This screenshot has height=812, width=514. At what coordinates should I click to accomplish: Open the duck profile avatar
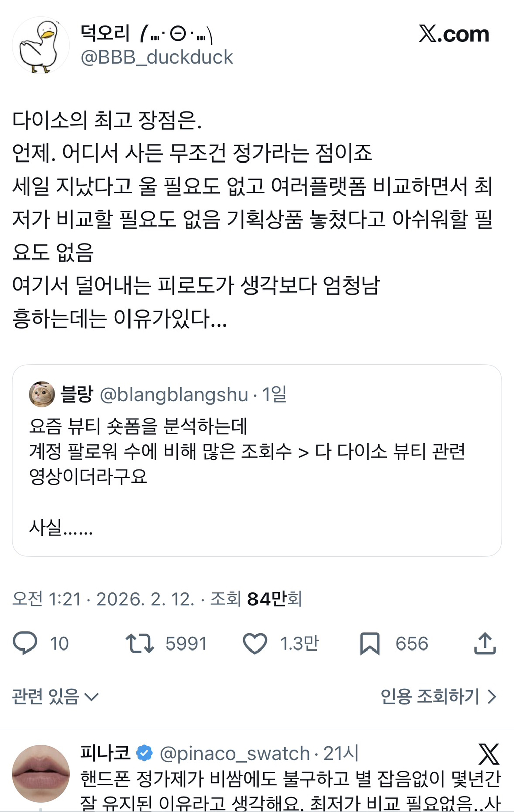[41, 46]
